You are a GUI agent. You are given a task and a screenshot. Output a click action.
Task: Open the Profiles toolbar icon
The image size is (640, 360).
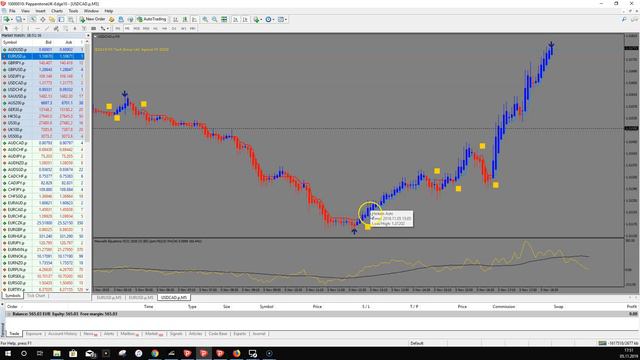19,19
